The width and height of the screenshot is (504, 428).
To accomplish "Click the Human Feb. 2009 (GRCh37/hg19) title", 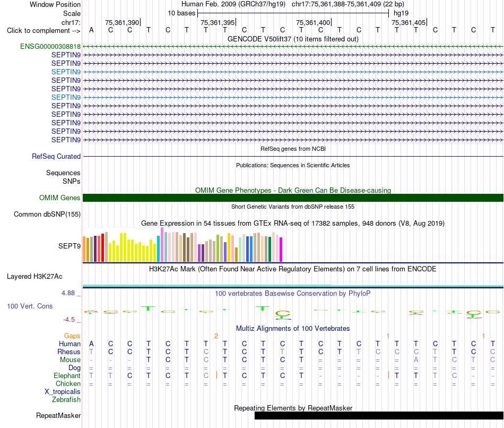I will [x=233, y=4].
